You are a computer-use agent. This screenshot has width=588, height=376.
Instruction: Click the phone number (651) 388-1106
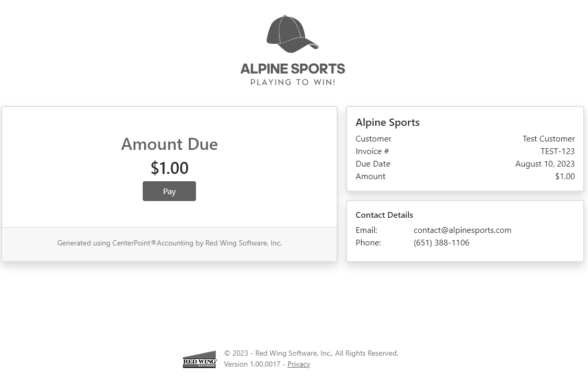pyautogui.click(x=441, y=243)
